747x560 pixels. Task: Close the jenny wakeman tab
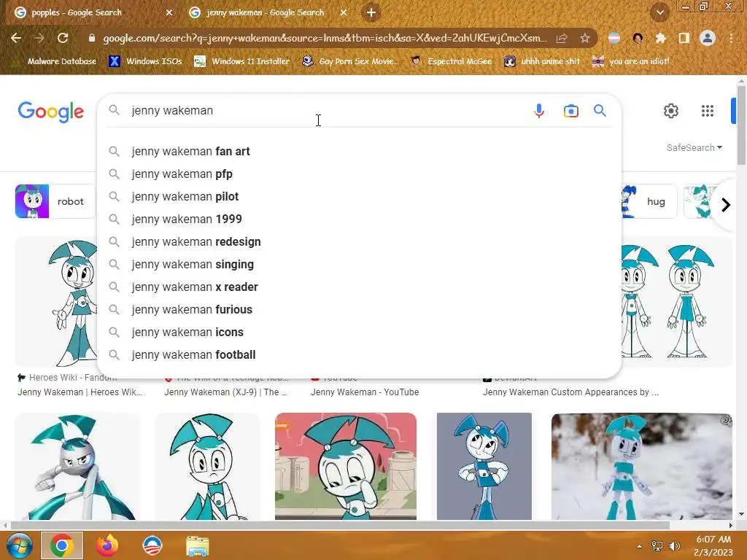coord(344,13)
